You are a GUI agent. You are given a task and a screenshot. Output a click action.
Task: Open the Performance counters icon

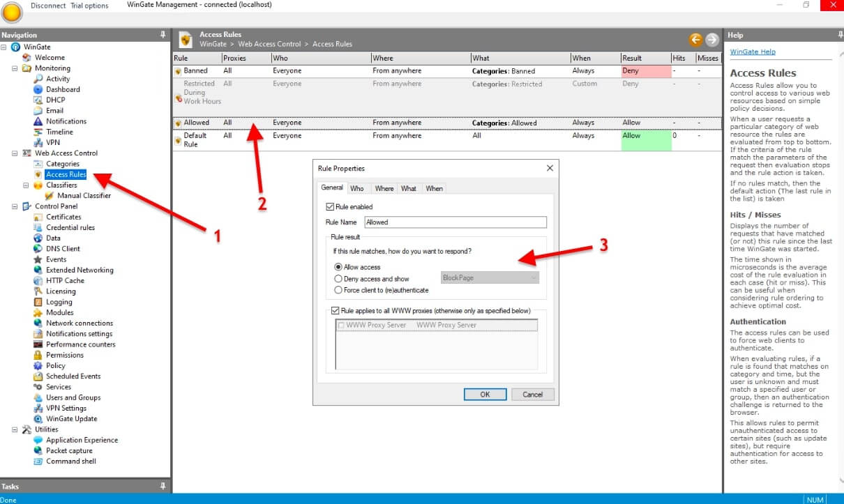point(38,344)
